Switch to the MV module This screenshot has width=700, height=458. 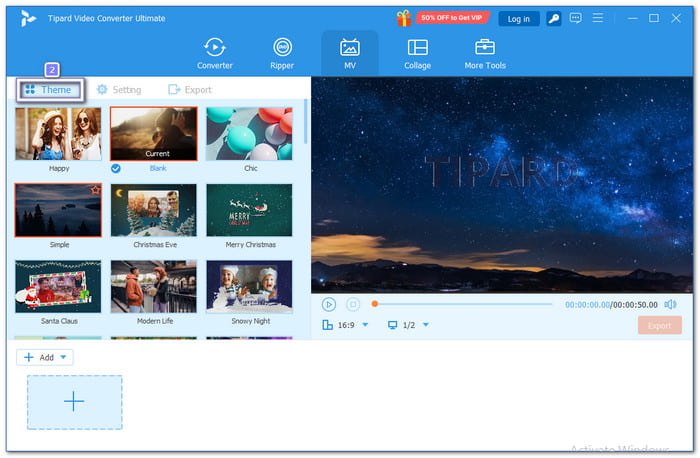coord(350,53)
